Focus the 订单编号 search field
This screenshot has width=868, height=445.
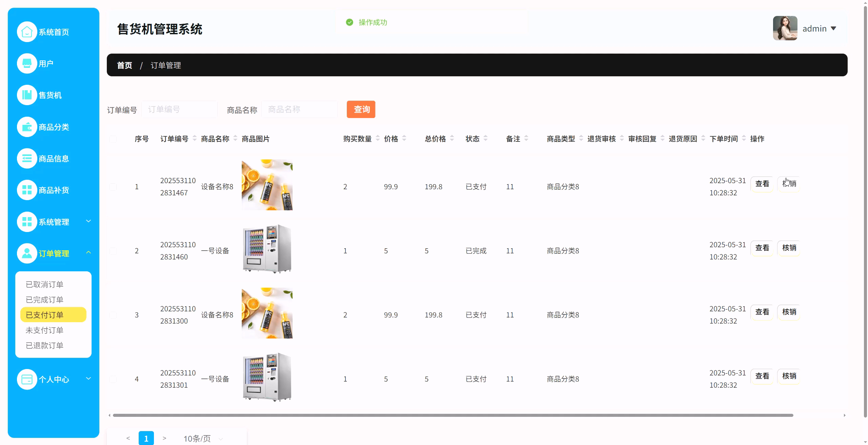pyautogui.click(x=180, y=109)
